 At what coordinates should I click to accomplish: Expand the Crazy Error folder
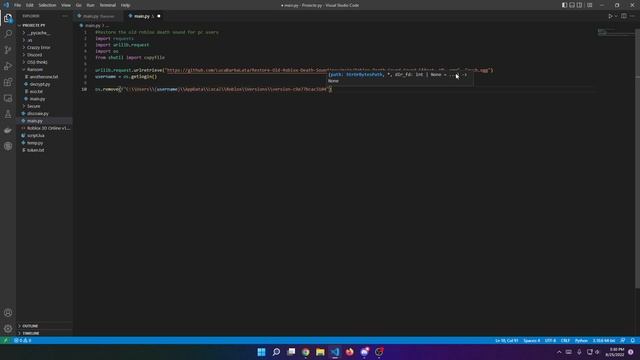coord(44,47)
